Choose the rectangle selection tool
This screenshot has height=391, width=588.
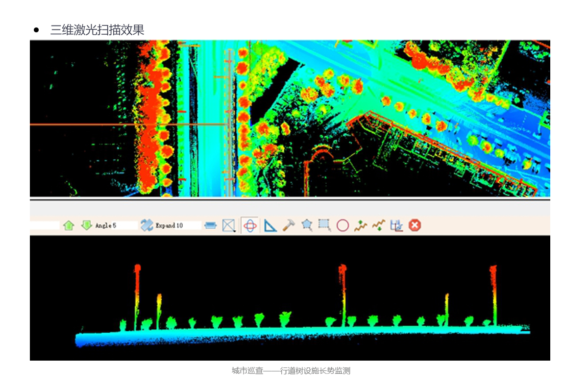[324, 225]
